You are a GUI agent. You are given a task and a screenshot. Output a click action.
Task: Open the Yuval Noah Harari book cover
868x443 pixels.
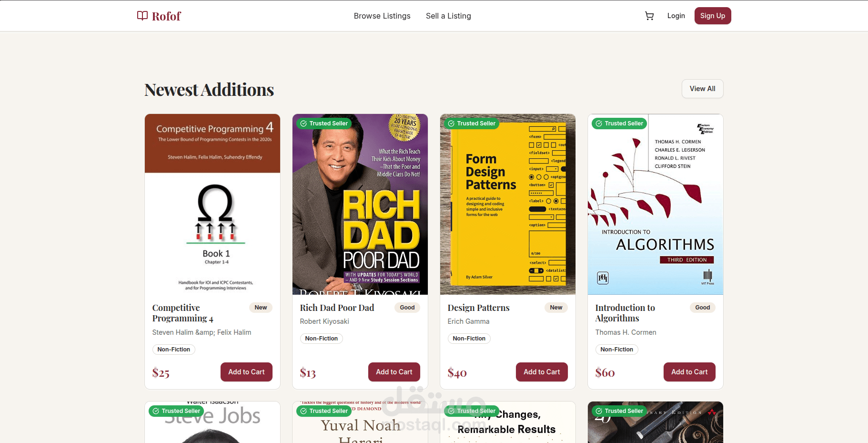point(360,422)
